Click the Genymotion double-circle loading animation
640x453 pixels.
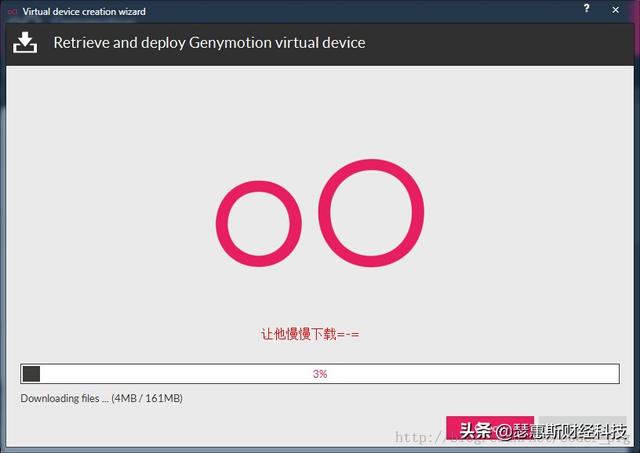[320, 213]
